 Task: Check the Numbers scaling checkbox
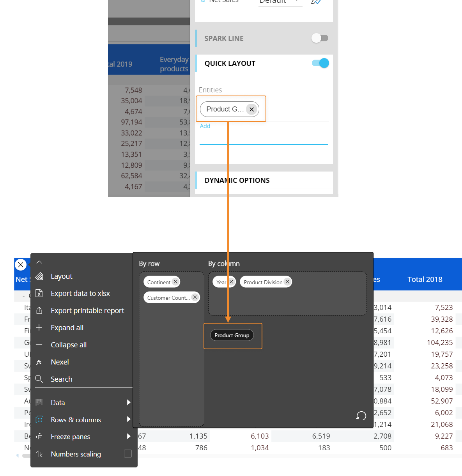[x=128, y=454]
